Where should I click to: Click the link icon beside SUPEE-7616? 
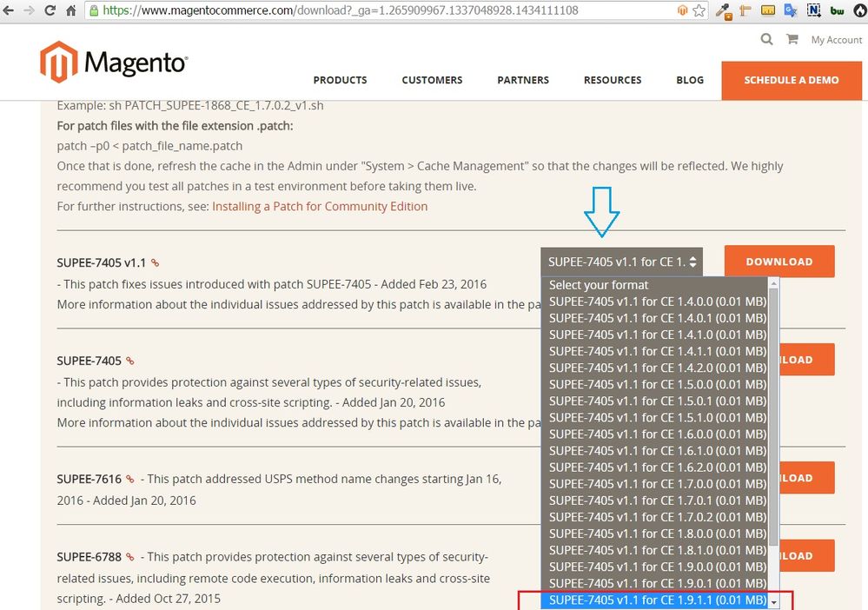pos(130,479)
